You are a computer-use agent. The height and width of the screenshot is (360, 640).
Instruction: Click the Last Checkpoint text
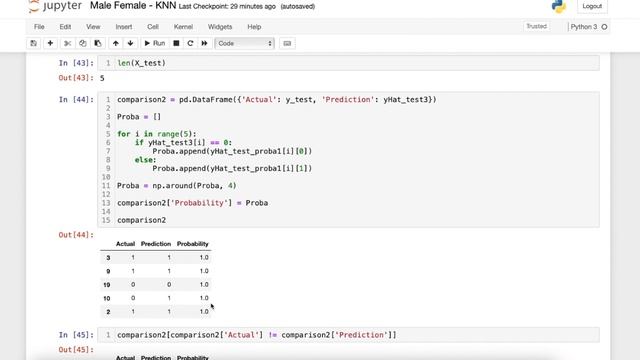point(227,7)
